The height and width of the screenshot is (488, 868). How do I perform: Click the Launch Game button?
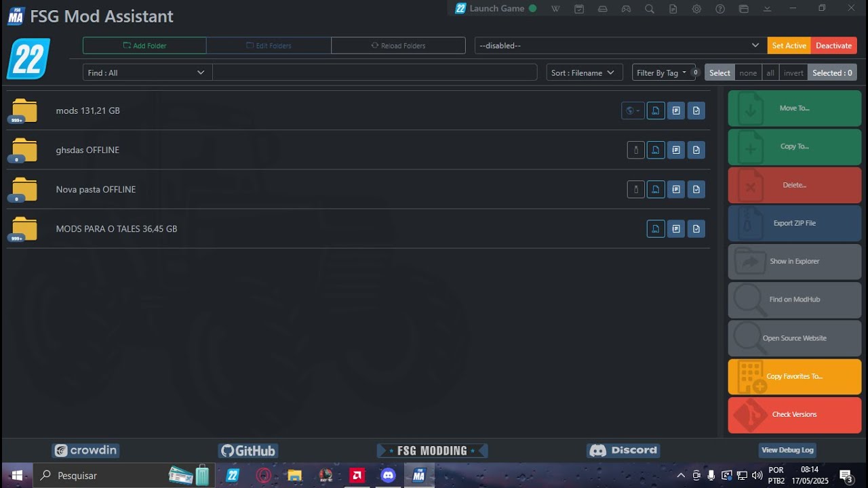pyautogui.click(x=496, y=9)
